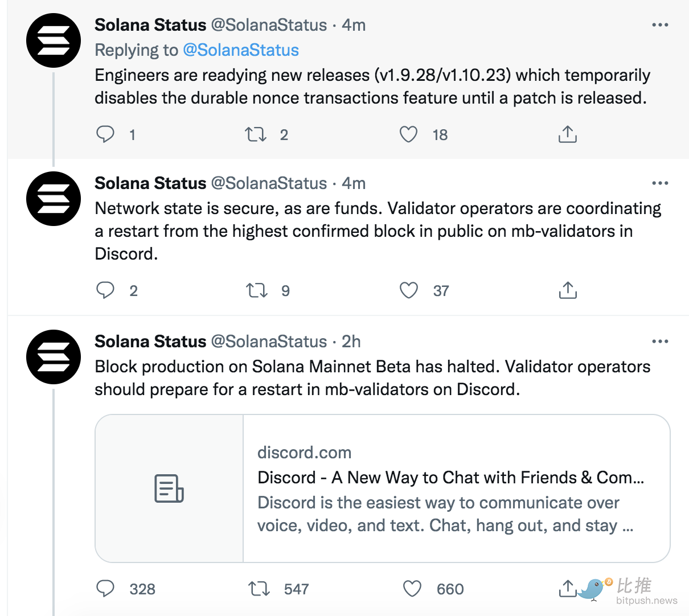Like the tweet with 37 likes
This screenshot has height=616, width=689.
tap(409, 290)
